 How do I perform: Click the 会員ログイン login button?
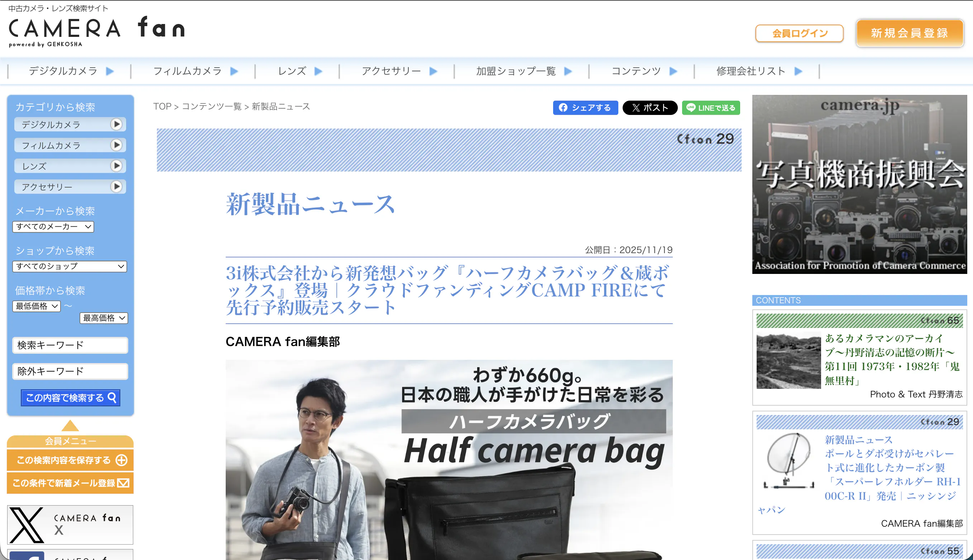point(799,33)
